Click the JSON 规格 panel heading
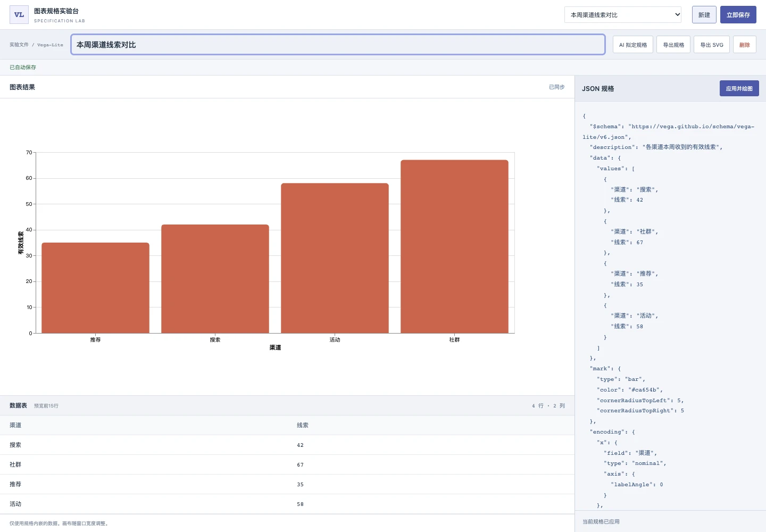Viewport: 766px width, 532px height. (x=598, y=89)
